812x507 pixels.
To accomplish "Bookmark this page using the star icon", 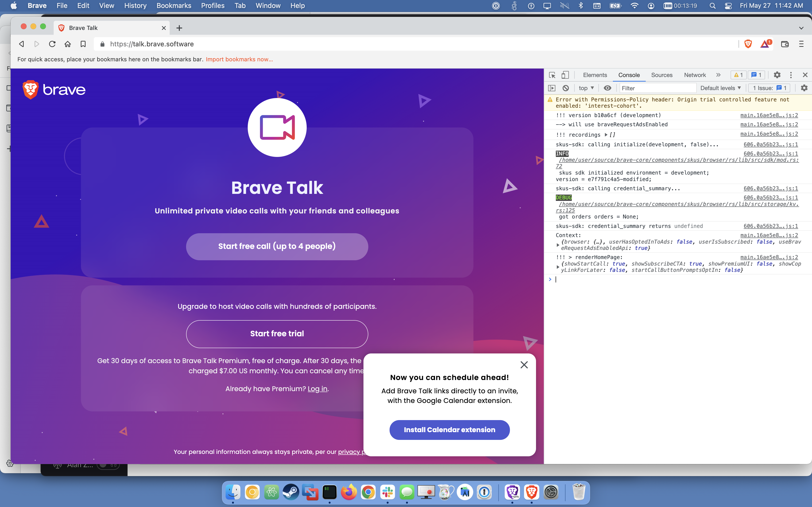I will coord(84,44).
